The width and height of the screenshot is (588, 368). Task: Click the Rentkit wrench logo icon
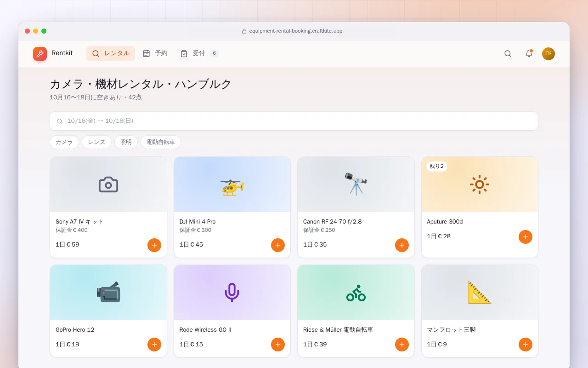pyautogui.click(x=40, y=54)
